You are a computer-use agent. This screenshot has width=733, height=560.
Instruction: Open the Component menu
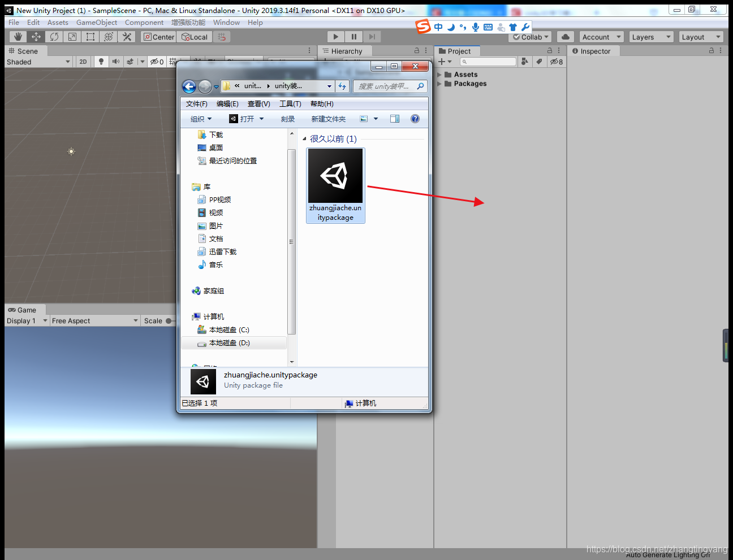pos(144,23)
